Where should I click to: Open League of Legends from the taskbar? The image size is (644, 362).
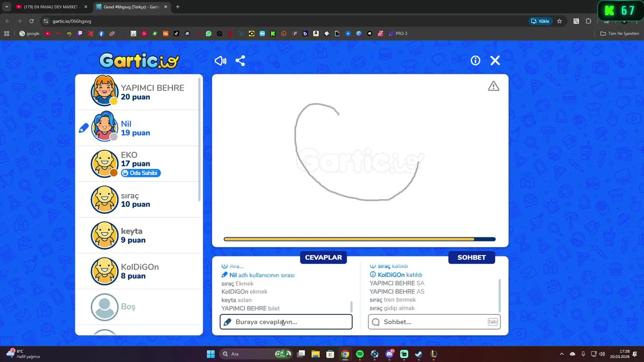coord(433,354)
